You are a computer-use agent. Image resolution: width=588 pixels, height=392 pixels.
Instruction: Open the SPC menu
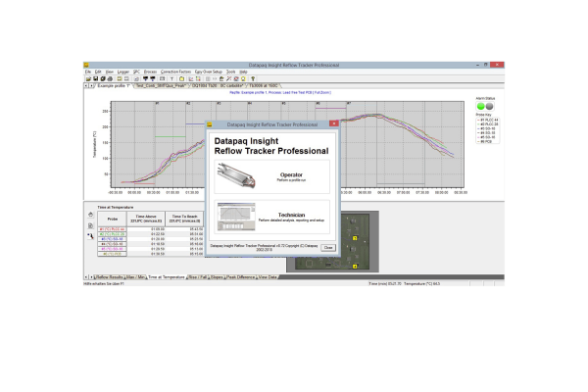pyautogui.click(x=136, y=72)
